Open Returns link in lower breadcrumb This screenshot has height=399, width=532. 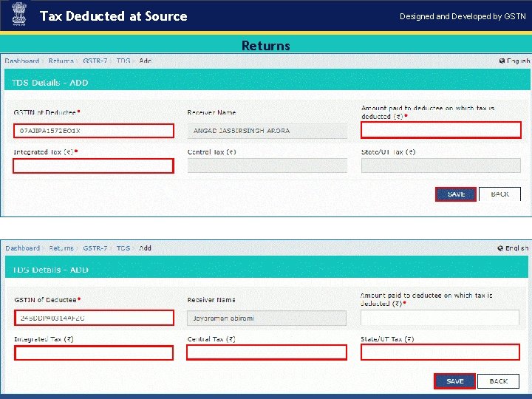[x=61, y=248]
